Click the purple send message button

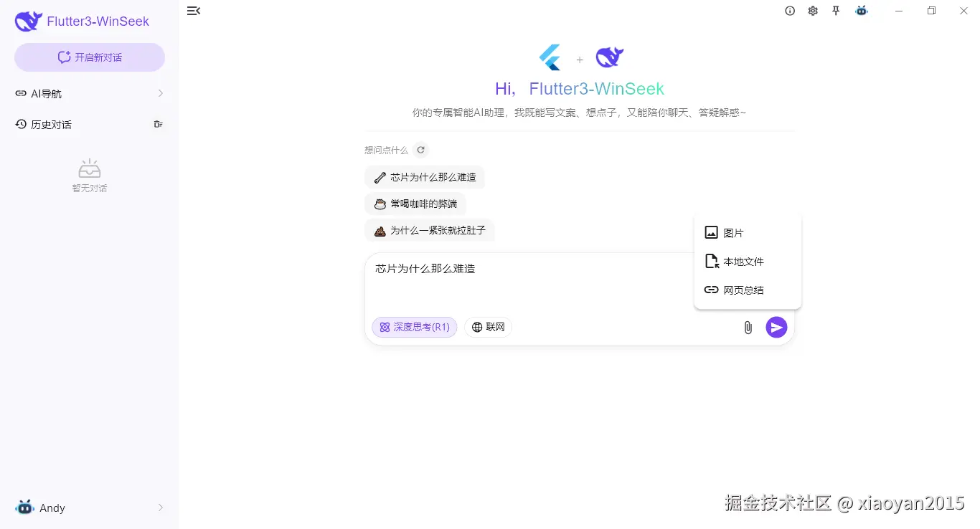coord(776,327)
